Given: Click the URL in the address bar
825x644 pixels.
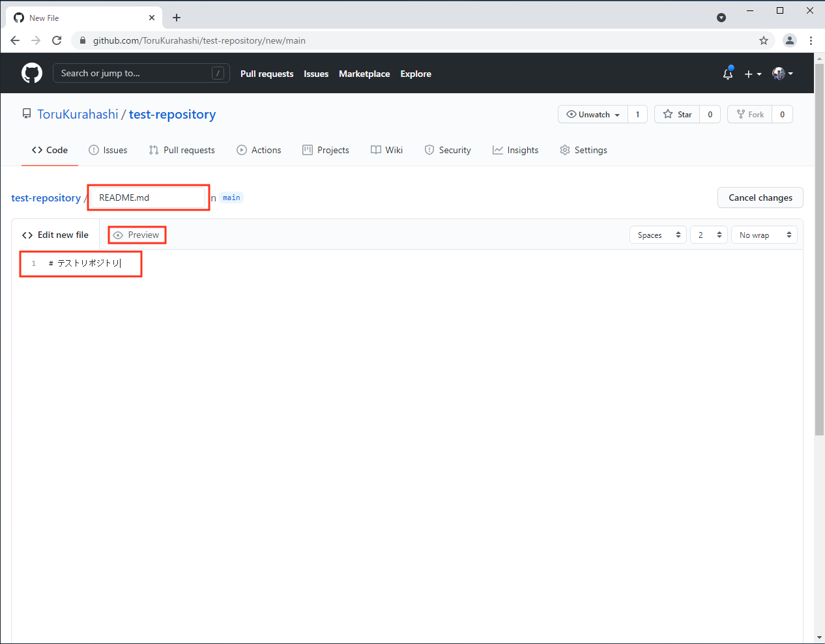Looking at the screenshot, I should pos(199,40).
